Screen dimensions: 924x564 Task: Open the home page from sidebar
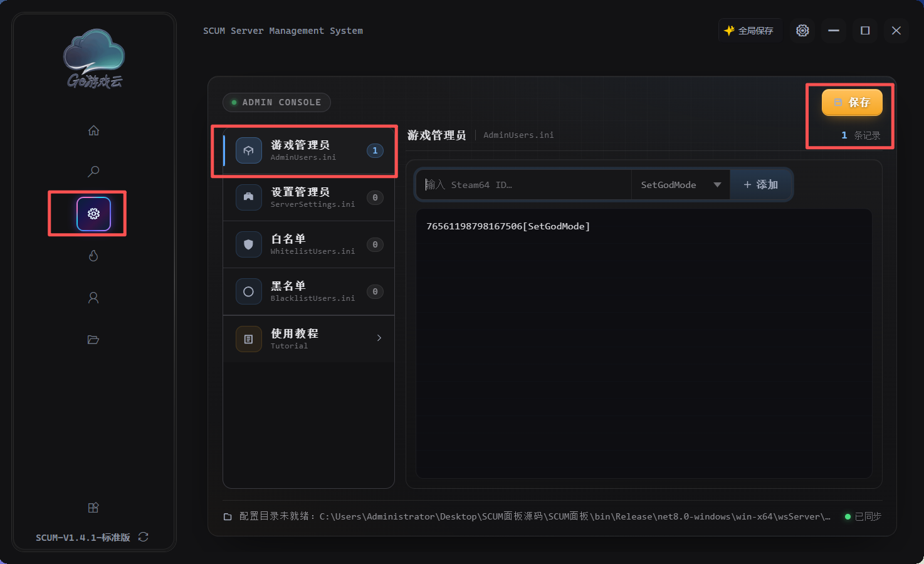pos(93,130)
